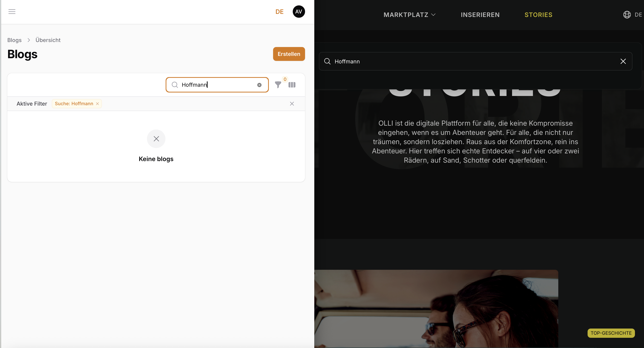Screen dimensions: 644x348
Task: Click the Blogs breadcrumb link
Action: tap(14, 40)
